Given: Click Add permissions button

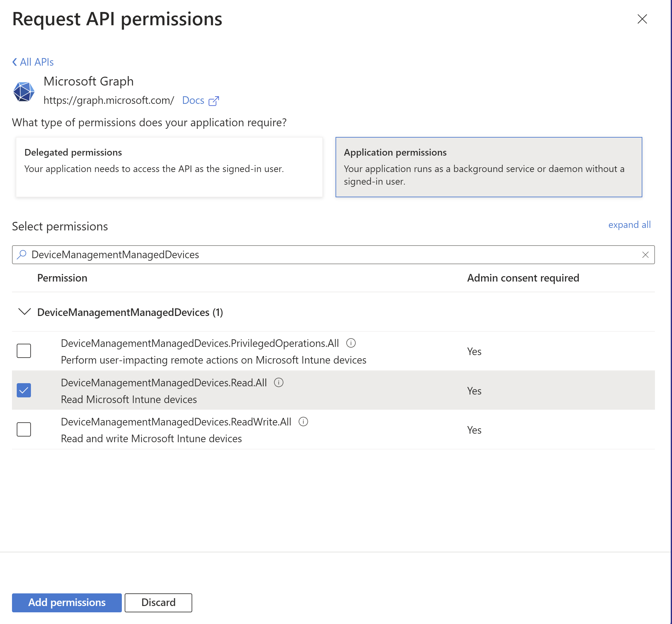Looking at the screenshot, I should [67, 603].
